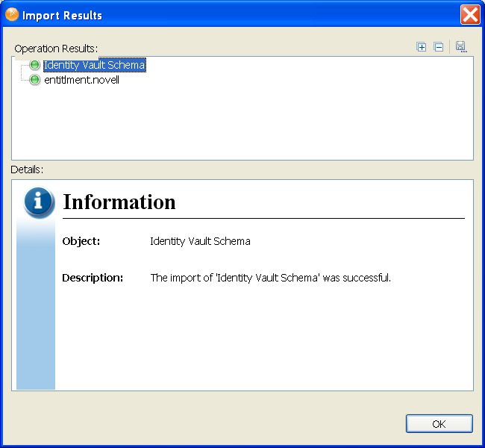Click the 'Object:' label
The height and width of the screenshot is (448, 485).
point(81,241)
